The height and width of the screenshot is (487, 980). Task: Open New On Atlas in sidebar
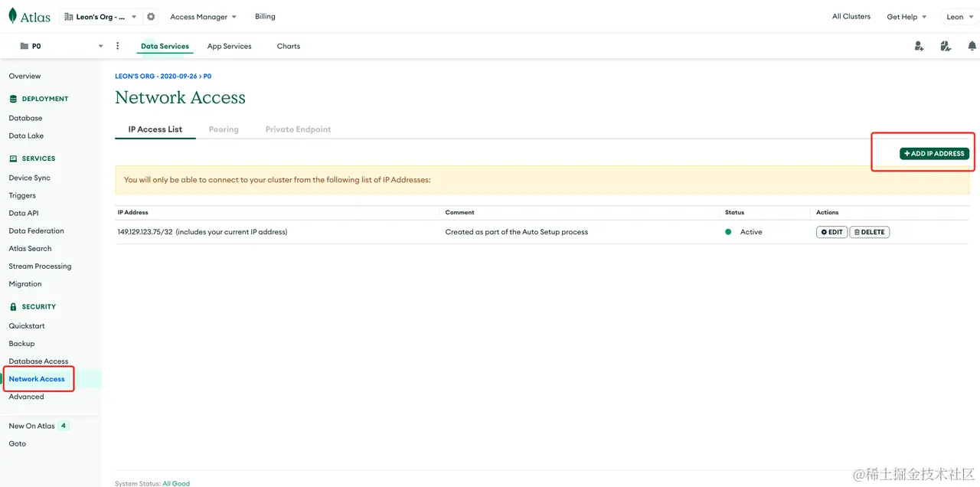pos(31,426)
